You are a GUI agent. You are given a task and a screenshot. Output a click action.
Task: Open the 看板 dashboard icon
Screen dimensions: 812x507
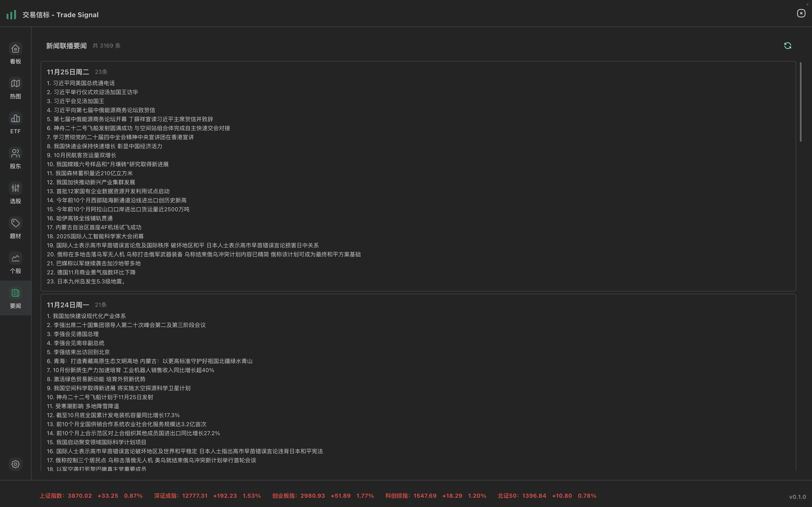[16, 49]
